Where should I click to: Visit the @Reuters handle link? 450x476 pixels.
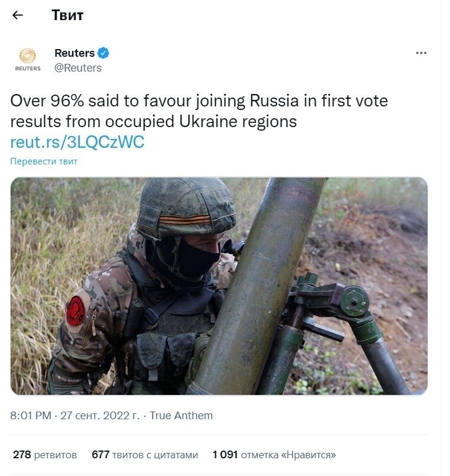click(78, 68)
